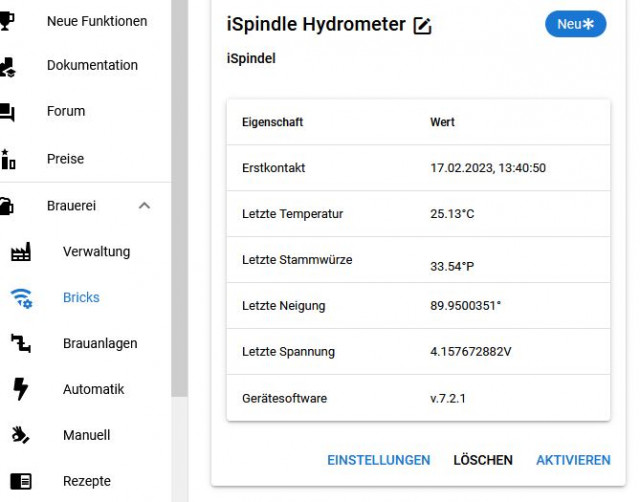Select the Erstkontakt row label
Screen dimensions: 640x502
click(273, 168)
